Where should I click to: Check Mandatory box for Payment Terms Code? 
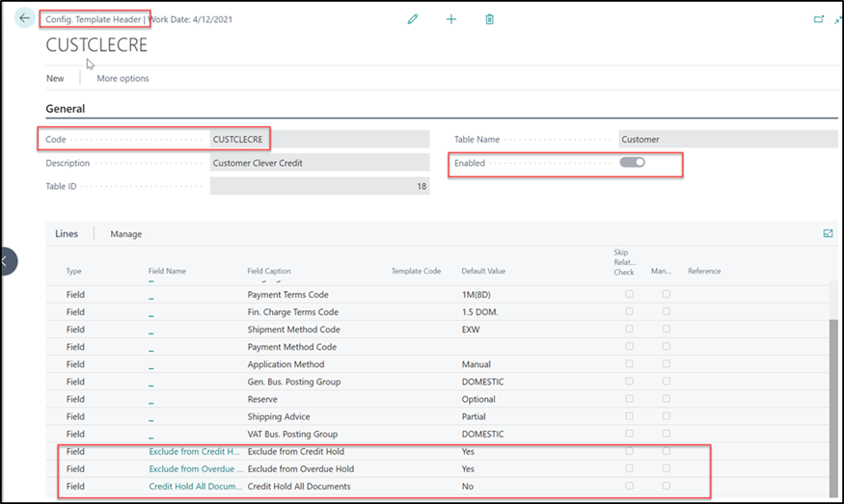click(667, 294)
